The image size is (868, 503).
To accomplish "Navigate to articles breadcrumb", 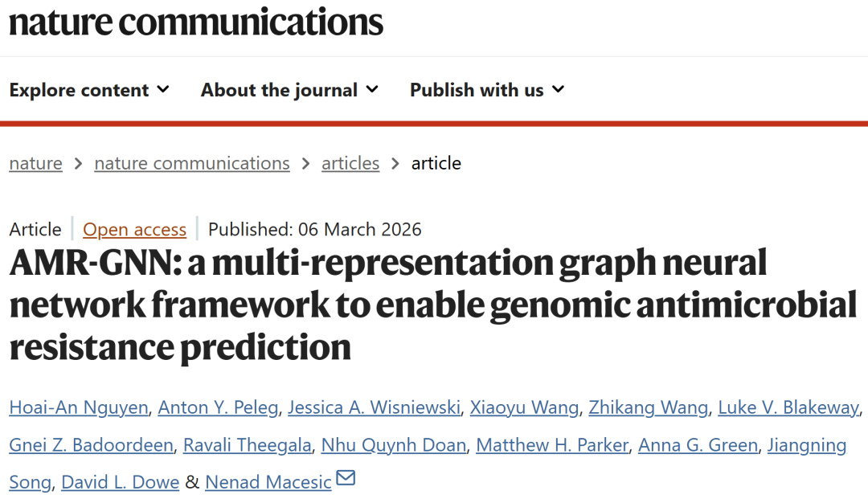I will pos(350,163).
